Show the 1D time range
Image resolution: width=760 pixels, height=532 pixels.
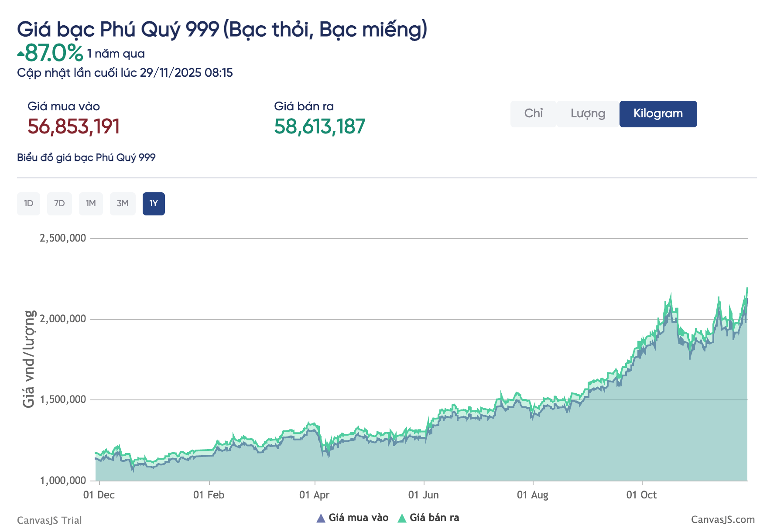(x=28, y=204)
